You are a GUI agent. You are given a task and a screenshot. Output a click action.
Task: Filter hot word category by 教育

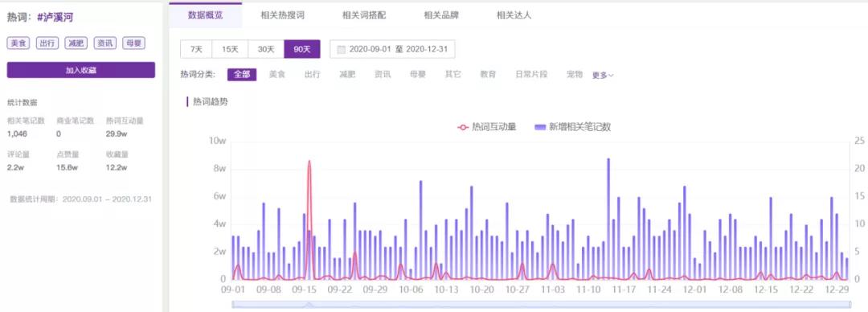(x=488, y=74)
